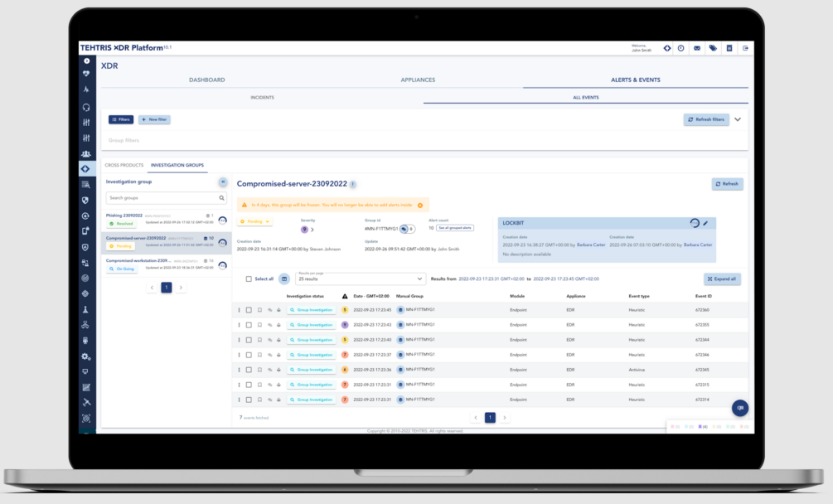Image resolution: width=833 pixels, height=504 pixels.
Task: Click the Expand all button
Action: tap(722, 279)
